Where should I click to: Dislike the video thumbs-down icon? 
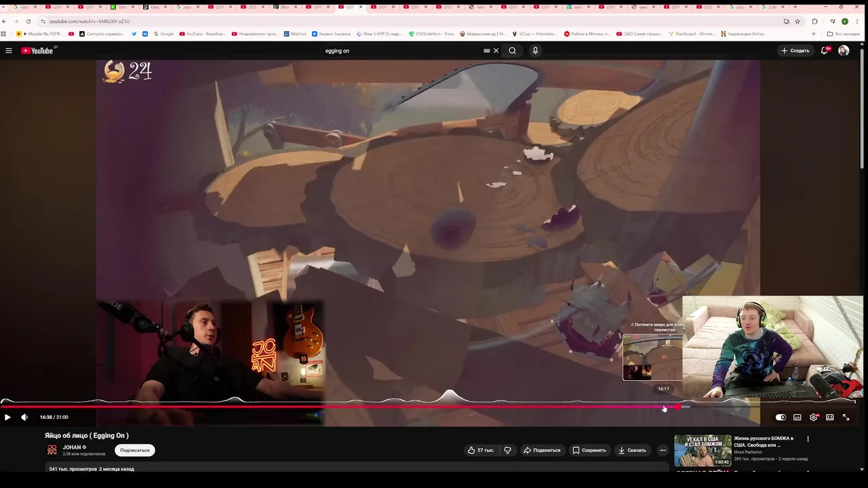click(x=508, y=450)
